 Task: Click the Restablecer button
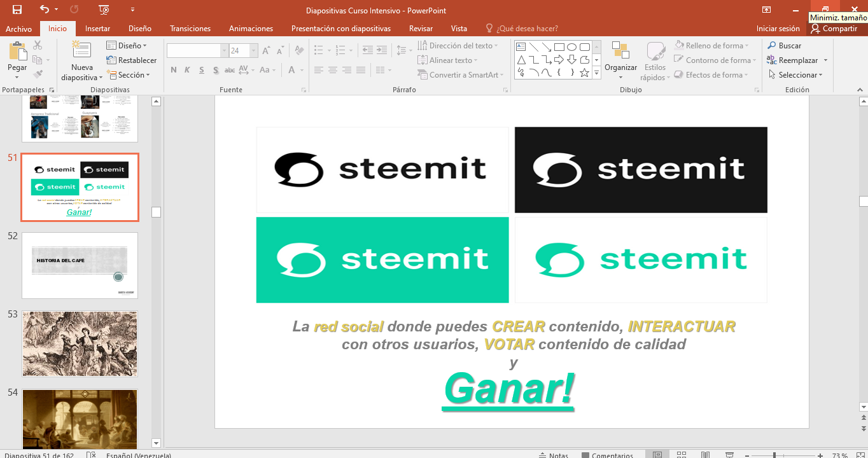(131, 60)
